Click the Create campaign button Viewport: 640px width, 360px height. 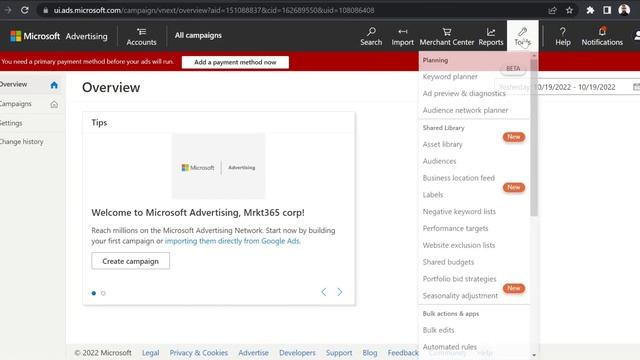131,261
